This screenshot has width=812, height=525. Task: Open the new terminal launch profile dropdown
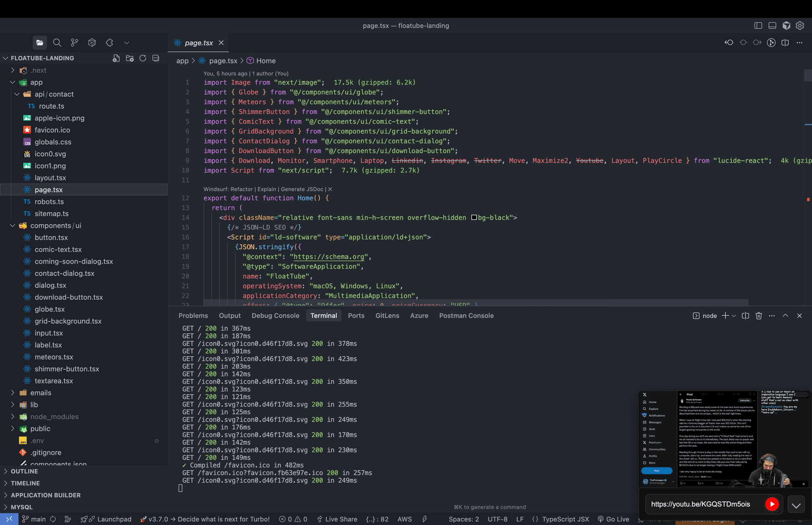point(734,316)
